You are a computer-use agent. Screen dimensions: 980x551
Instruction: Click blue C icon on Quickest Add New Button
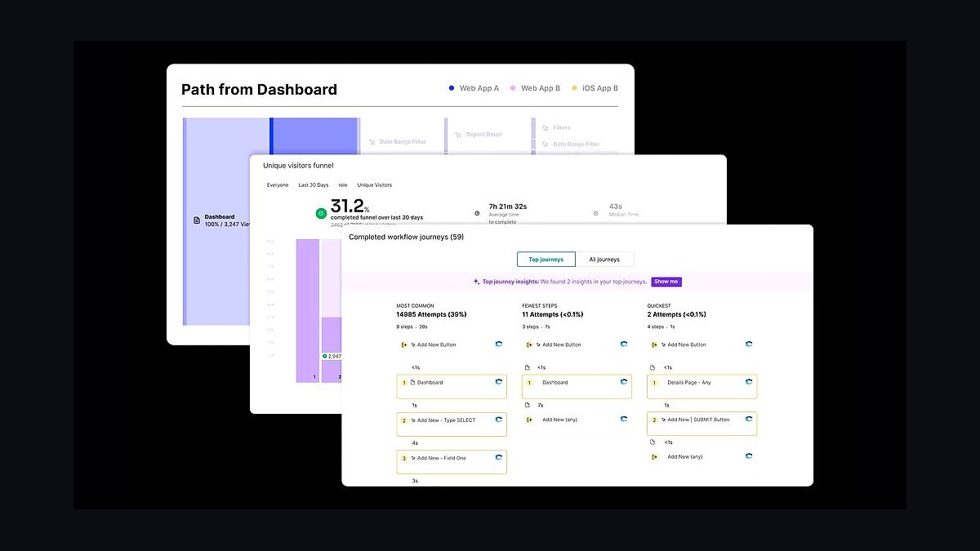click(749, 344)
